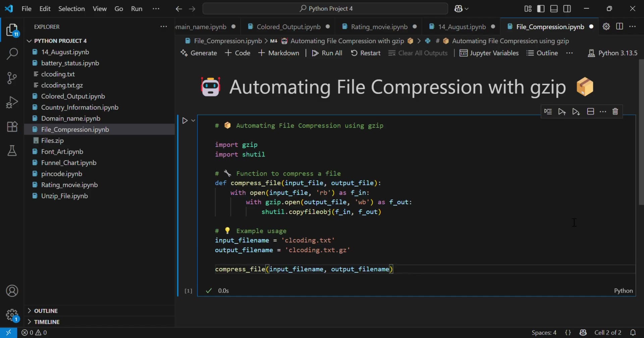The width and height of the screenshot is (644, 338).
Task: Open the cell execute dropdown arrow
Action: [x=193, y=120]
